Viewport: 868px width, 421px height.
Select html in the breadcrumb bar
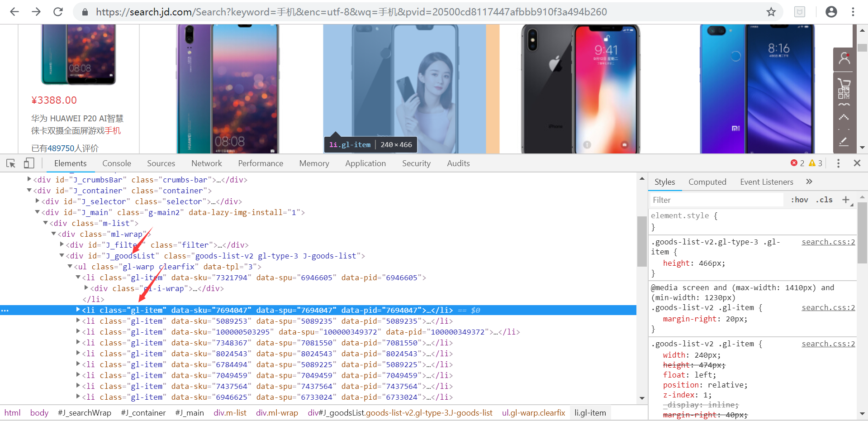13,413
